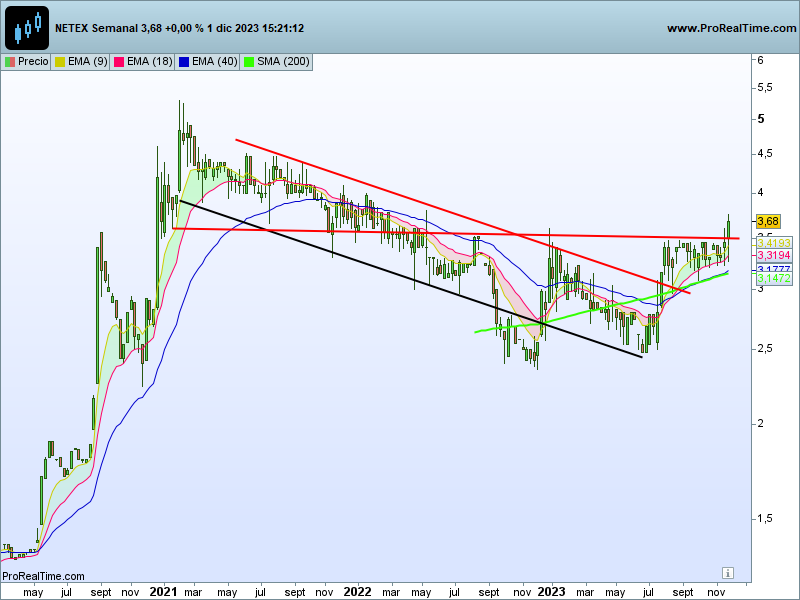
Task: Click the EMA value label 3,4193
Action: pos(774,243)
